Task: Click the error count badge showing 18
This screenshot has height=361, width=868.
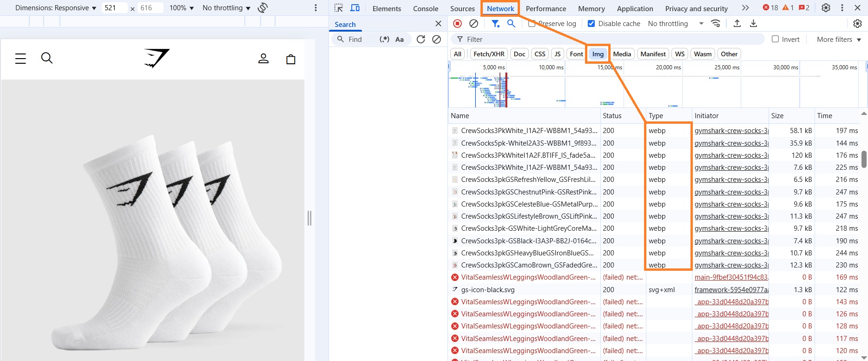Action: coord(770,8)
